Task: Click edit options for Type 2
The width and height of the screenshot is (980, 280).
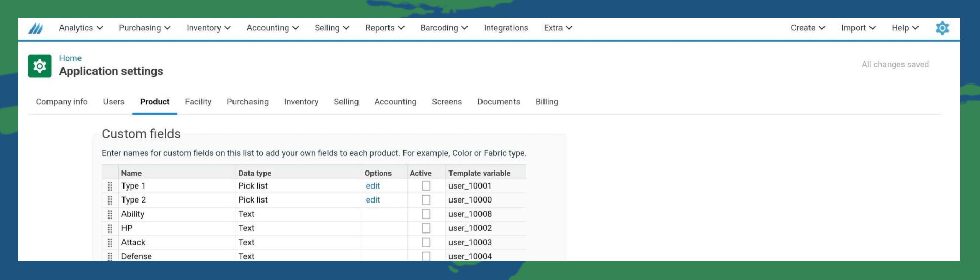Action: pos(372,200)
